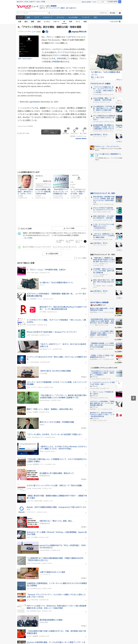Dismiss Elon Musk recommended article with X
This screenshot has height=644, width=138.
point(33,198)
